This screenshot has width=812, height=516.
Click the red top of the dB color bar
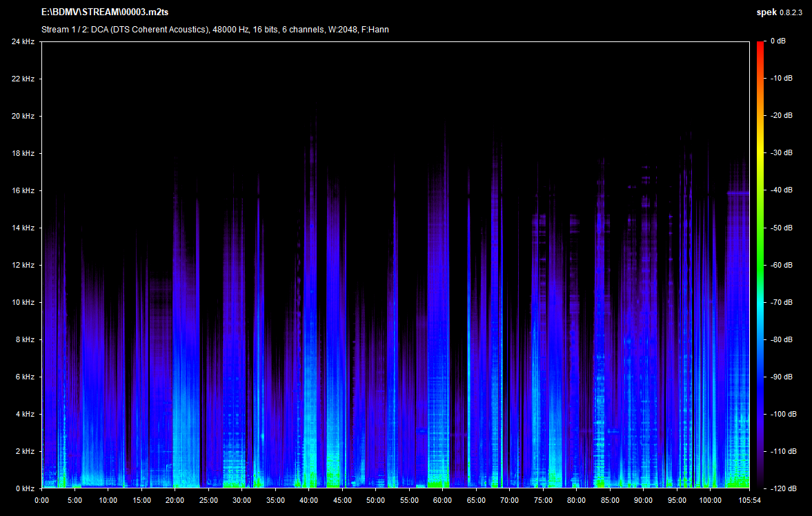pyautogui.click(x=760, y=44)
